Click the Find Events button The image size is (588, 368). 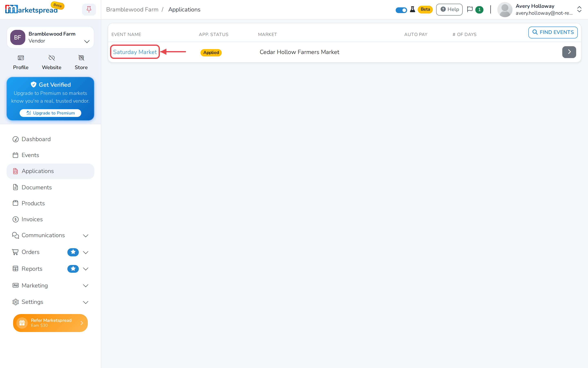tap(553, 32)
